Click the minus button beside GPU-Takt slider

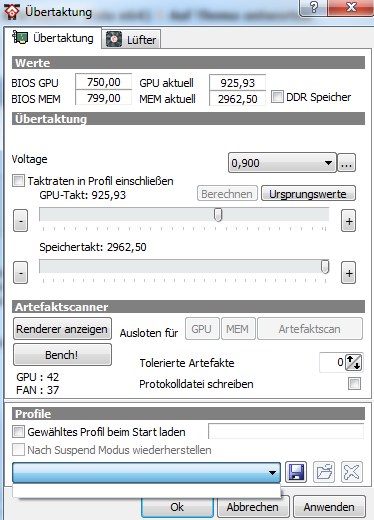tap(21, 221)
